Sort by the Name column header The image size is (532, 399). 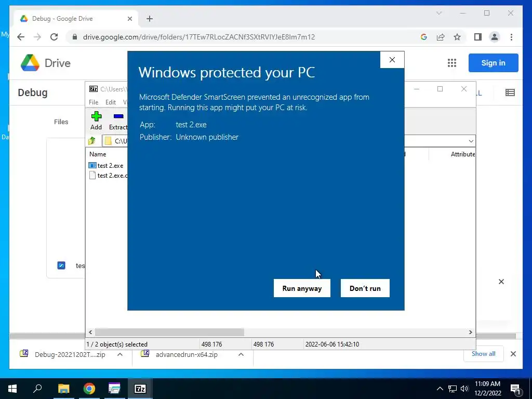coord(98,154)
